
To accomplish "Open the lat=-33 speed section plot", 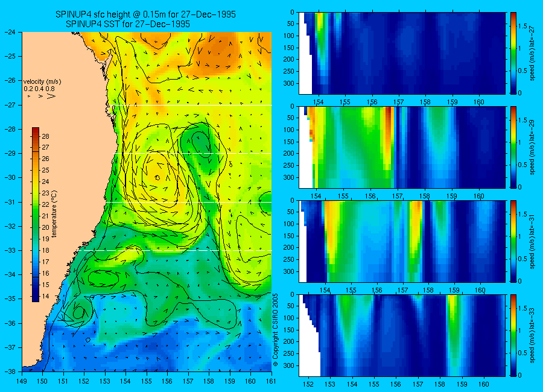I will tap(402, 335).
